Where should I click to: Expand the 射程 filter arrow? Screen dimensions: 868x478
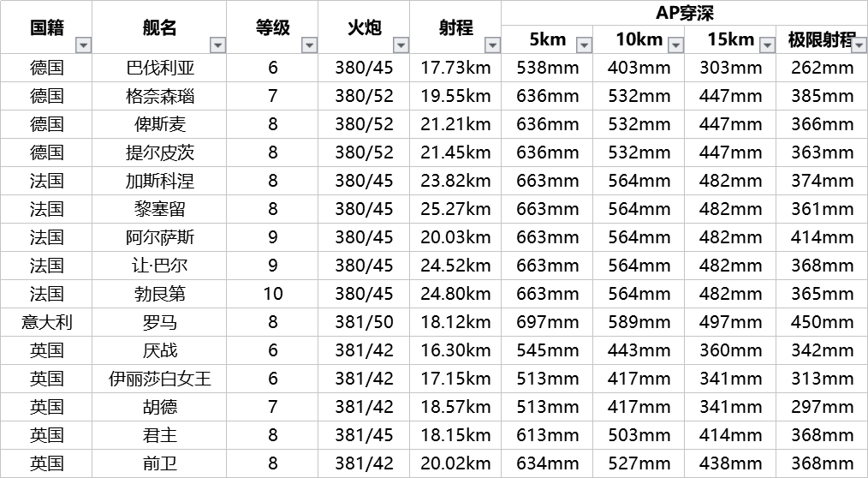(x=491, y=45)
